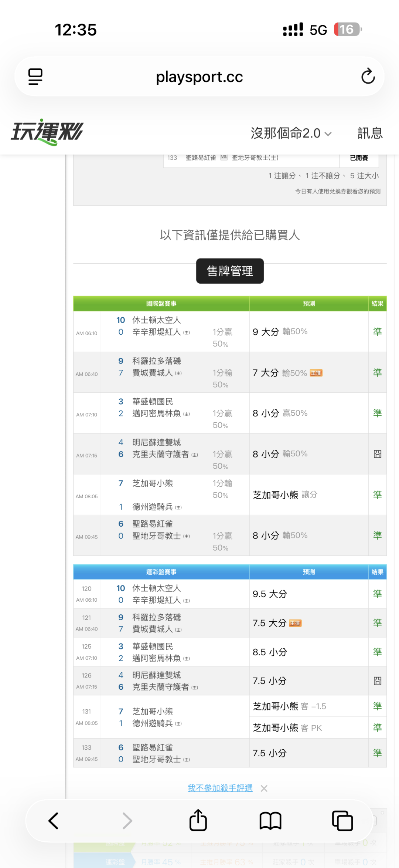The height and width of the screenshot is (868, 399).
Task: Open the Safari share sheet icon
Action: click(198, 820)
